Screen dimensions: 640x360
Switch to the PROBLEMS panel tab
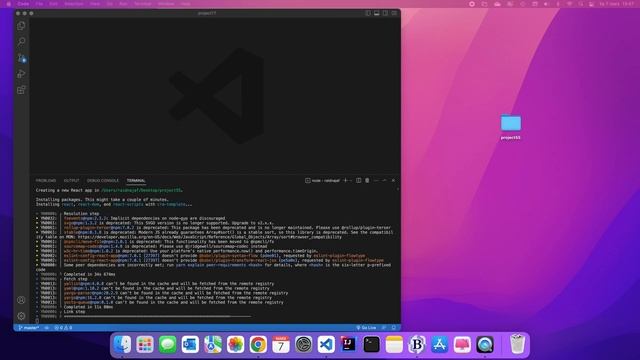[x=46, y=180]
